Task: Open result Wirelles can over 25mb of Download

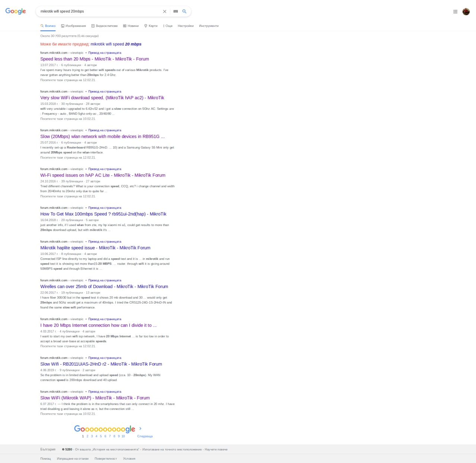Action: (104, 286)
